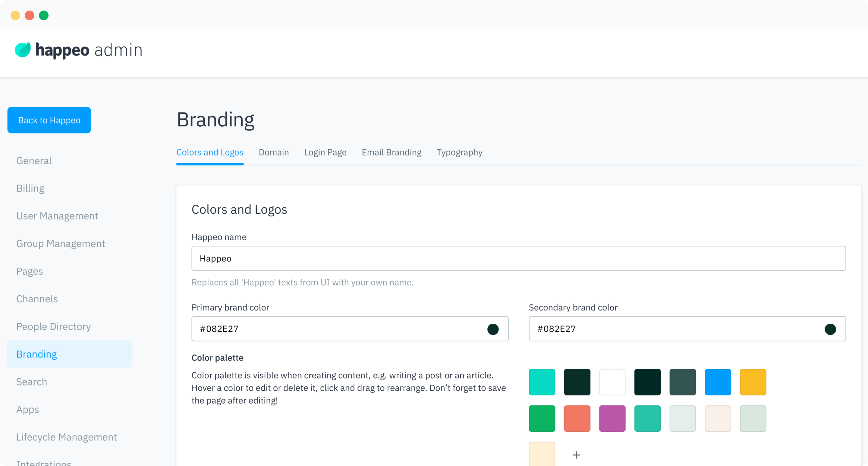Image resolution: width=868 pixels, height=466 pixels.
Task: Open Integrations in the sidebar
Action: (44, 463)
